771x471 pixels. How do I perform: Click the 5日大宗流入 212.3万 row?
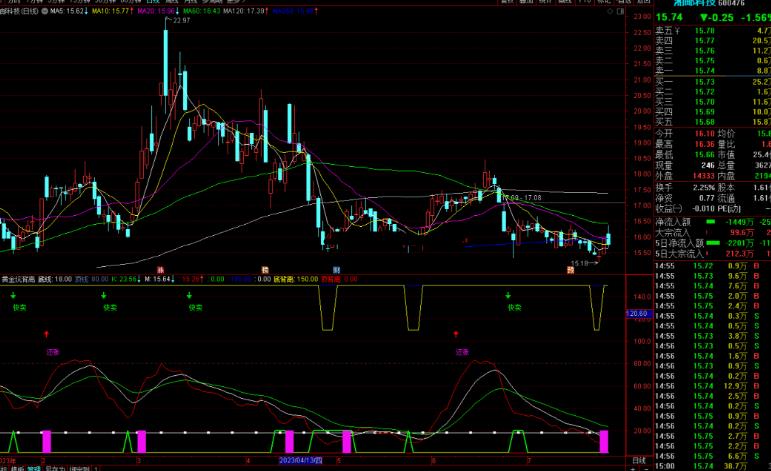(713, 254)
